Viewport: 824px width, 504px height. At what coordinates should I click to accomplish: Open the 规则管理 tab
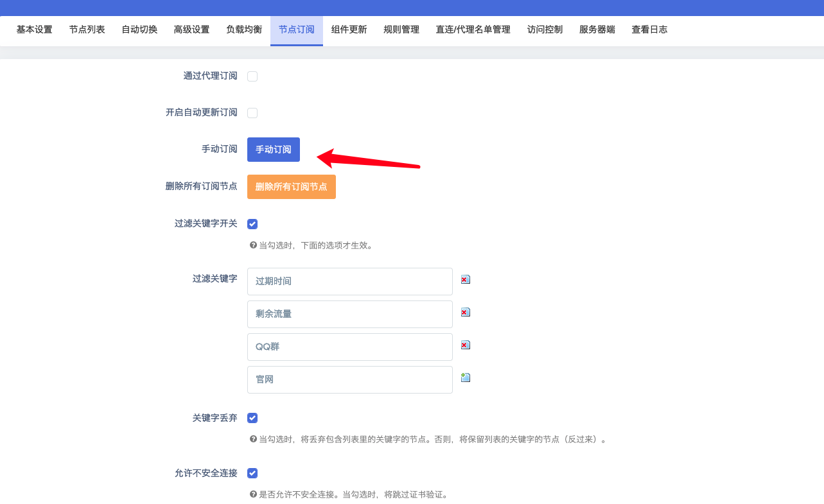pyautogui.click(x=401, y=30)
